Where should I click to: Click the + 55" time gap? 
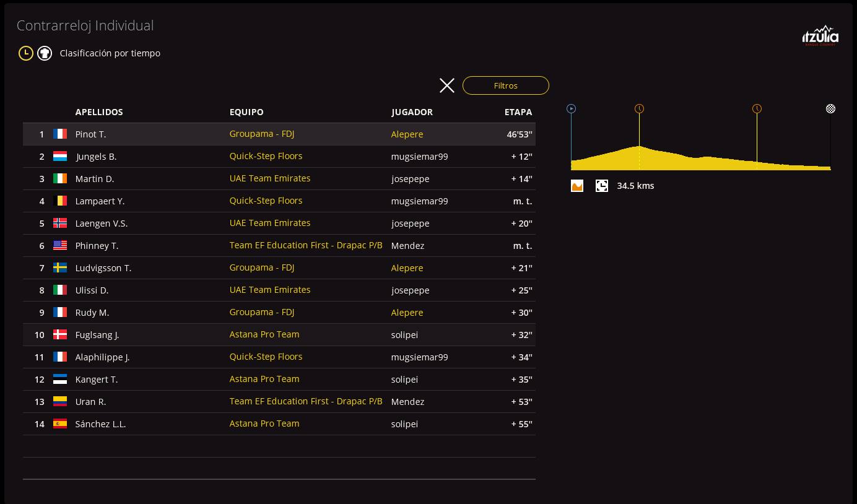pos(522,424)
